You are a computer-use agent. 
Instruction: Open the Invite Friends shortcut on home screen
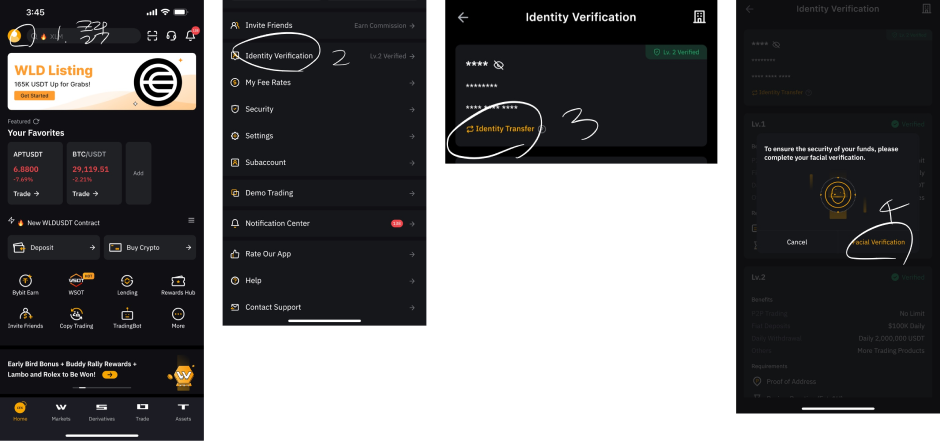coord(26,318)
